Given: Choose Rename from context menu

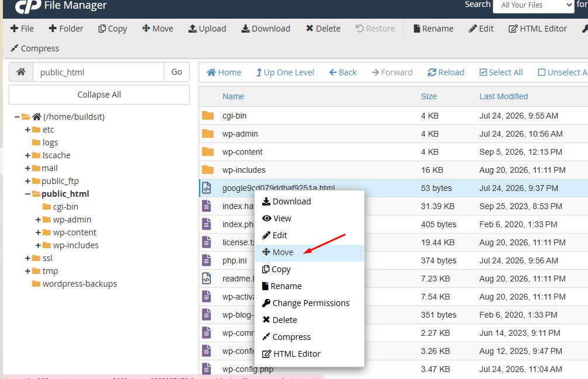Looking at the screenshot, I should 309,286.
